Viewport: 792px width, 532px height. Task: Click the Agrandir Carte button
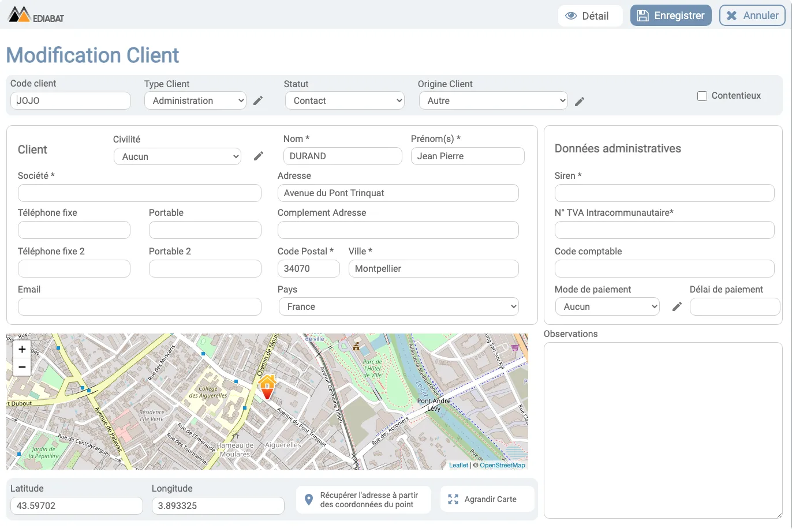[487, 499]
